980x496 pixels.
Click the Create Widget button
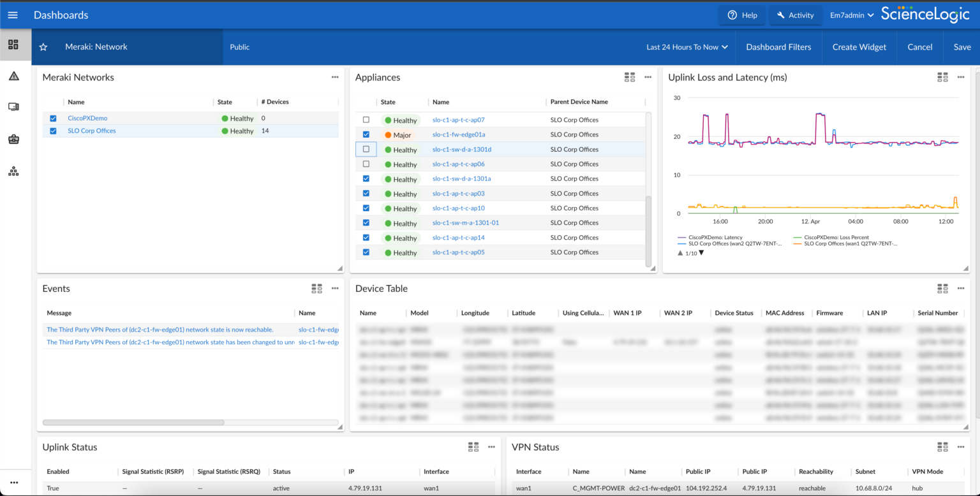click(859, 47)
